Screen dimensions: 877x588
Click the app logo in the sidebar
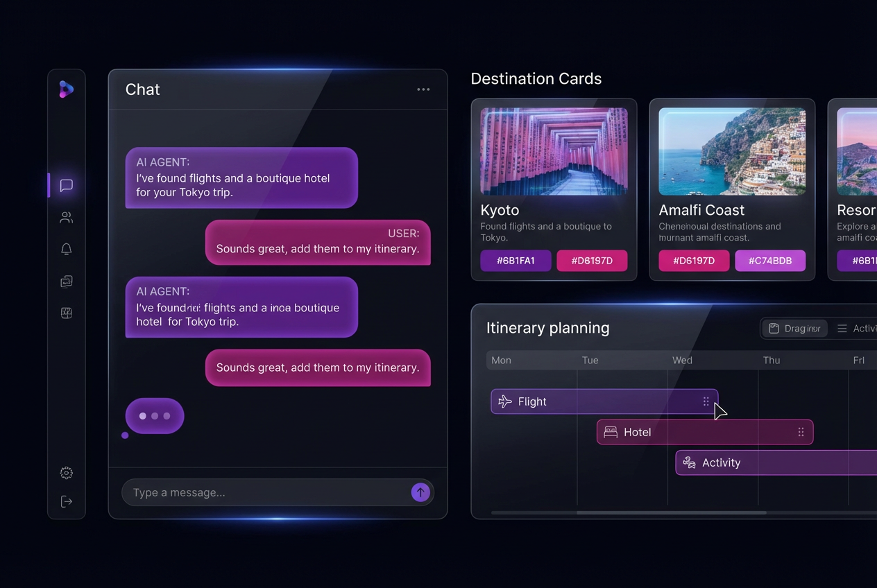[x=66, y=89]
